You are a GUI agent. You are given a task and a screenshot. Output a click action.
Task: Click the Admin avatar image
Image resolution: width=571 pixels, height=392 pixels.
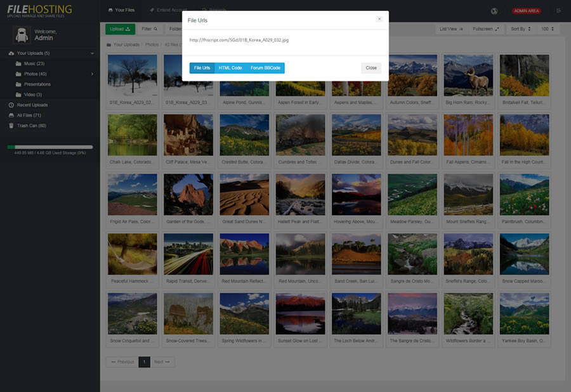click(22, 35)
